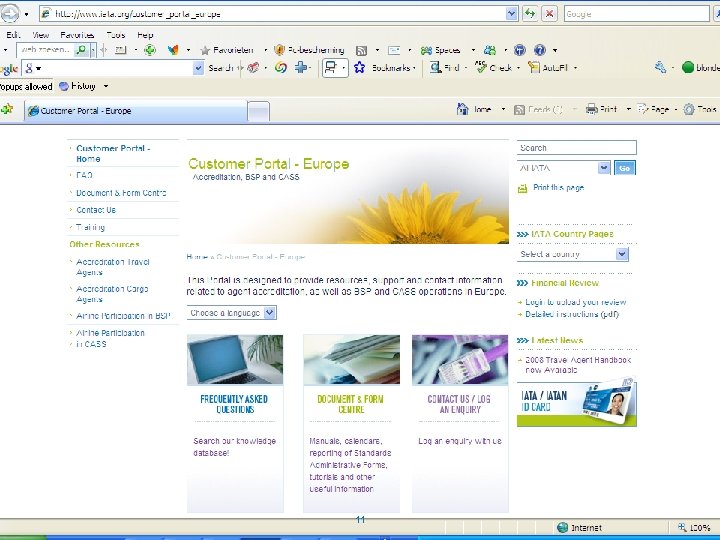Image resolution: width=720 pixels, height=540 pixels.
Task: Click the Print this page link text
Action: (x=558, y=188)
